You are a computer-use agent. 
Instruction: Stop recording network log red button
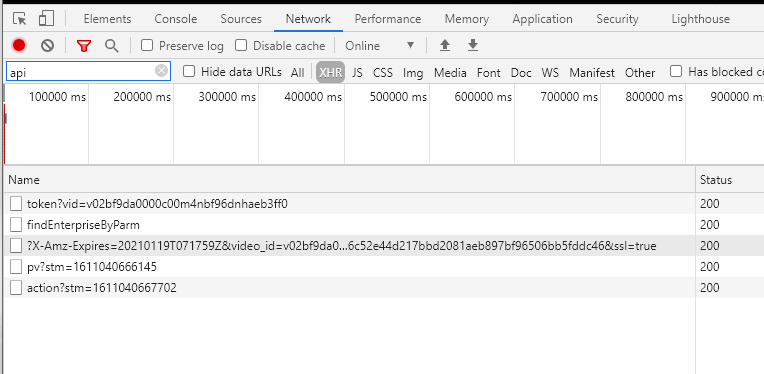[x=19, y=45]
